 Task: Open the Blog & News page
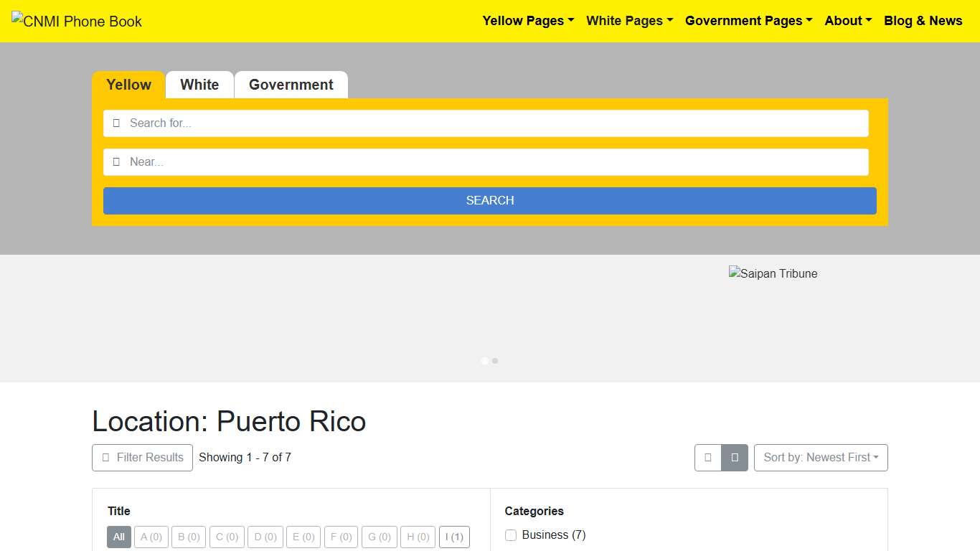pos(923,21)
